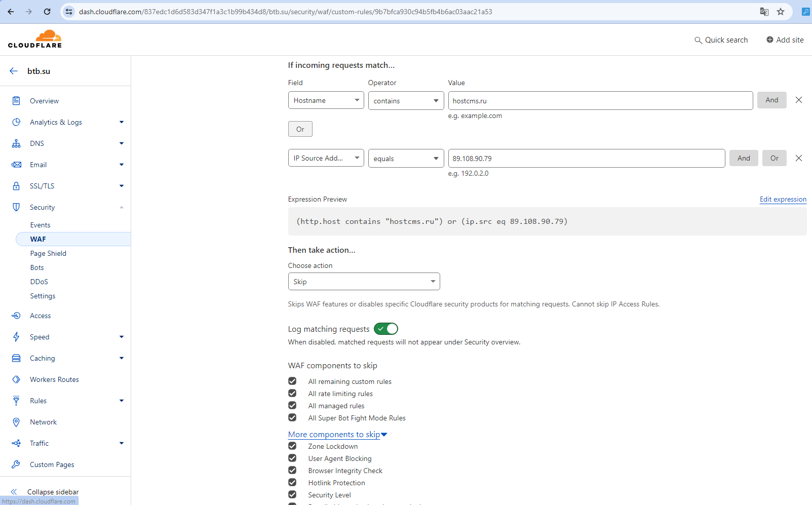The width and height of the screenshot is (812, 505).
Task: Open the Skip action dropdown
Action: tap(364, 282)
